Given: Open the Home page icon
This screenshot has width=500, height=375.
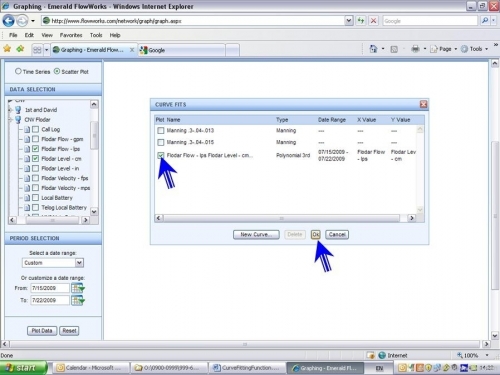Looking at the screenshot, I should [373, 49].
